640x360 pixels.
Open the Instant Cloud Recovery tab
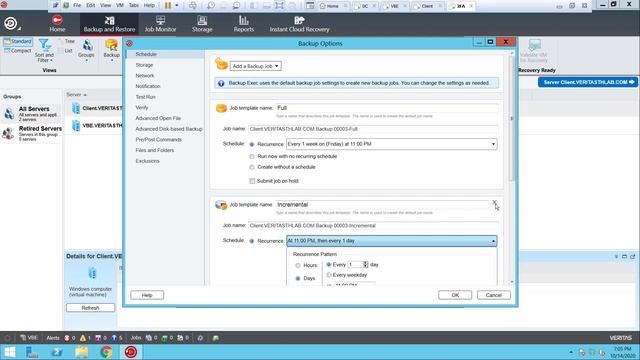tap(299, 24)
